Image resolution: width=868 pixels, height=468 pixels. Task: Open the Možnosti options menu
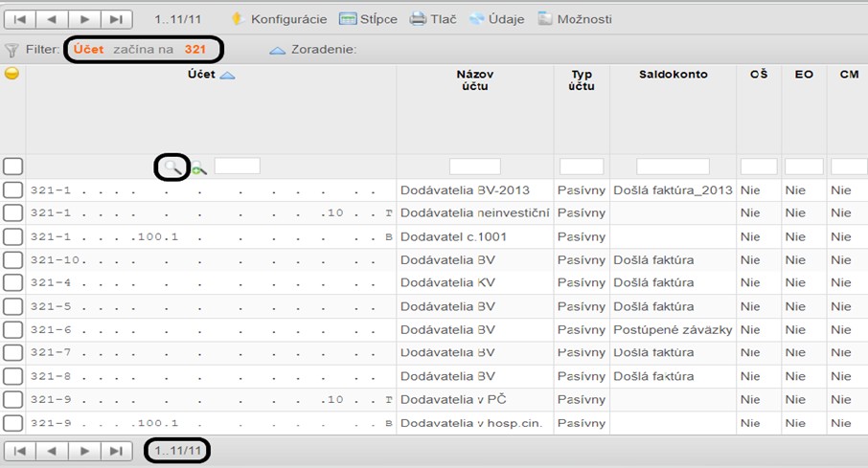tap(574, 19)
